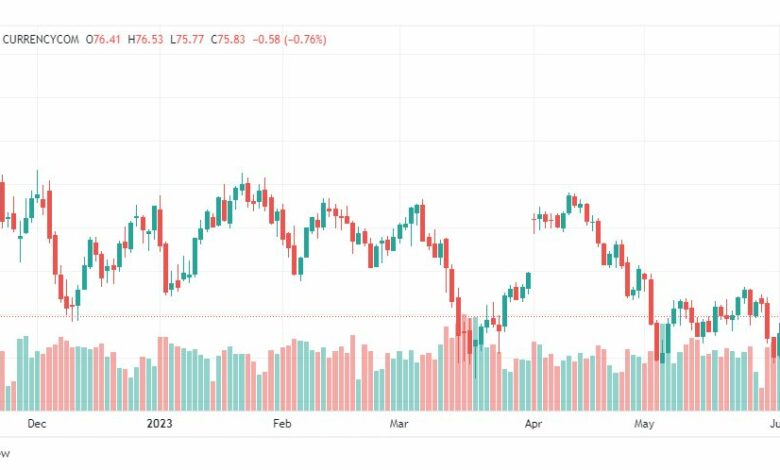The height and width of the screenshot is (470, 780).
Task: Select the low price value L75.77
Action: [187, 39]
